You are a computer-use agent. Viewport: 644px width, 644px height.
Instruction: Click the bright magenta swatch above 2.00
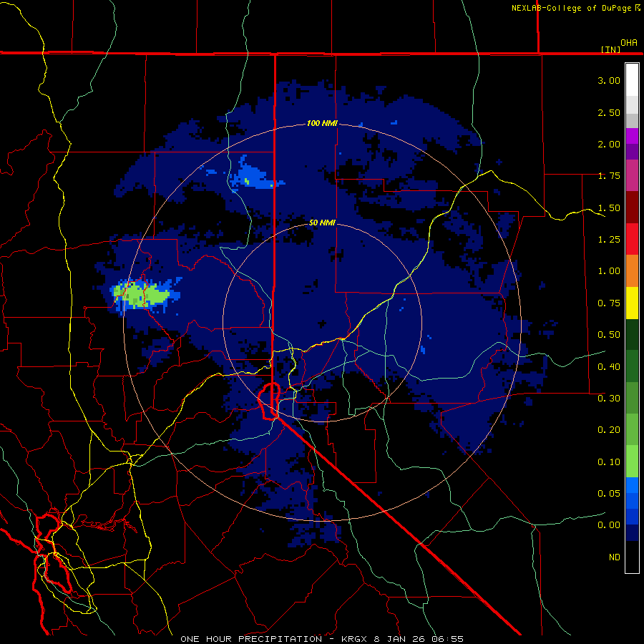[x=632, y=136]
